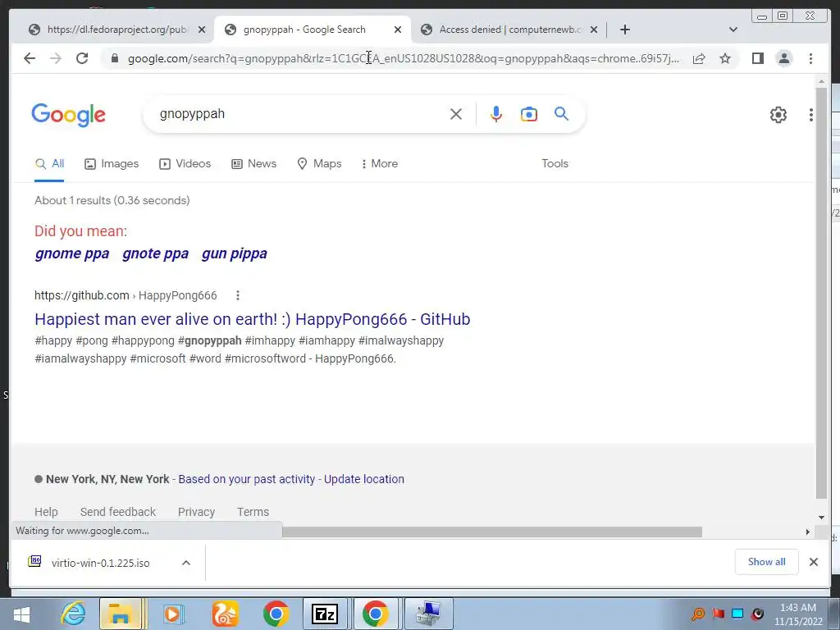This screenshot has width=840, height=630.
Task: Go back to the previous page
Action: [x=30, y=58]
